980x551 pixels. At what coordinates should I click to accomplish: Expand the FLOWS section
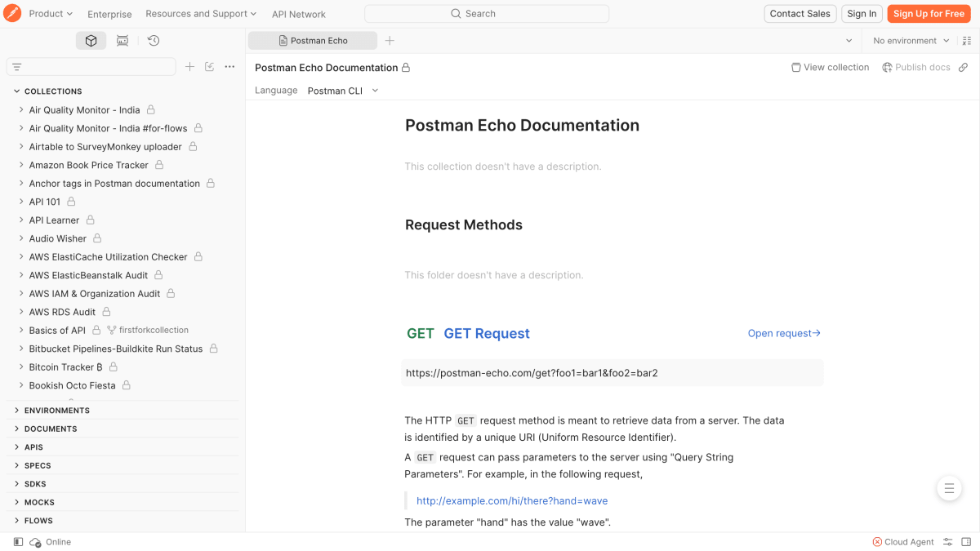16,521
